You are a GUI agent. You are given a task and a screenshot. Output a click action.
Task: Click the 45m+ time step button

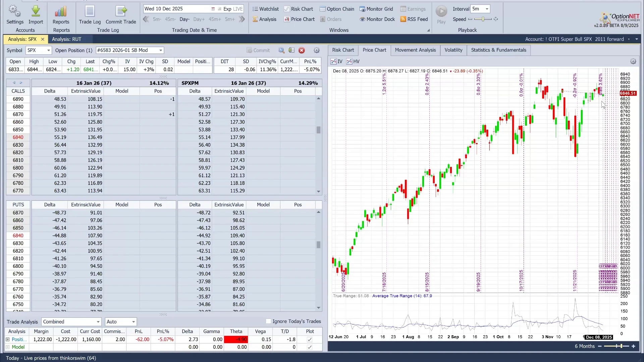pos(215,19)
